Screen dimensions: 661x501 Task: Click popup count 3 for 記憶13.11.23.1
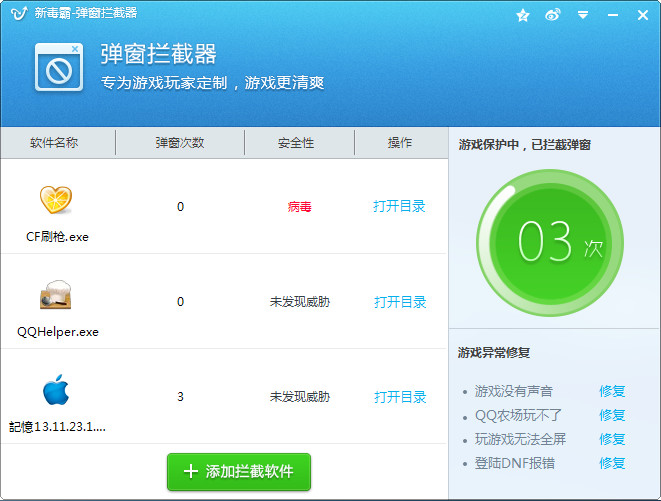click(x=180, y=397)
